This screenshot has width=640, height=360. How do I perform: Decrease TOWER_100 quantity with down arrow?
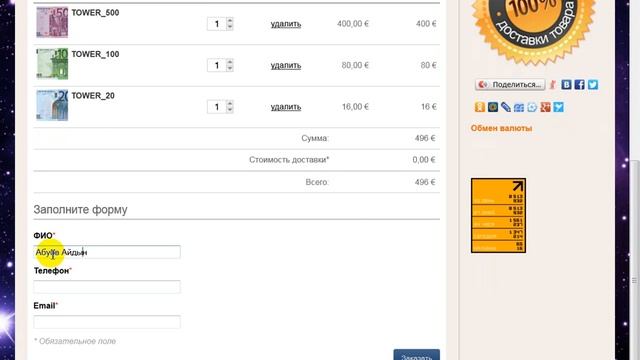point(230,69)
